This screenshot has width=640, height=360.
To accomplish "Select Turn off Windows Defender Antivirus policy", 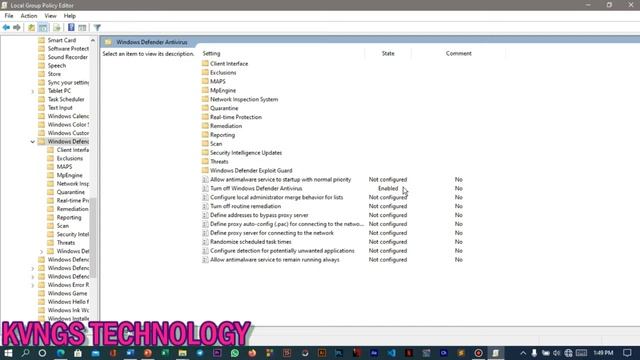I will [x=256, y=189].
